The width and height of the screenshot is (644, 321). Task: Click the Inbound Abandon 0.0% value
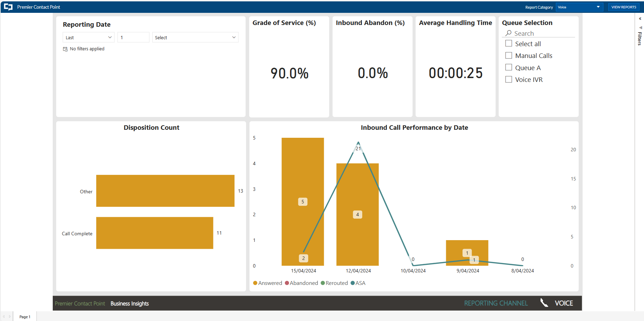pos(373,73)
